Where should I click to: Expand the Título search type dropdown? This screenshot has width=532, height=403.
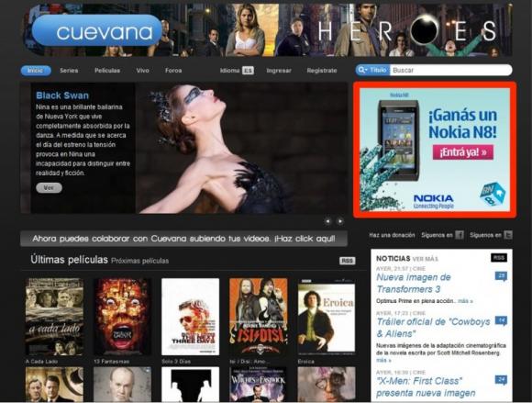click(373, 70)
